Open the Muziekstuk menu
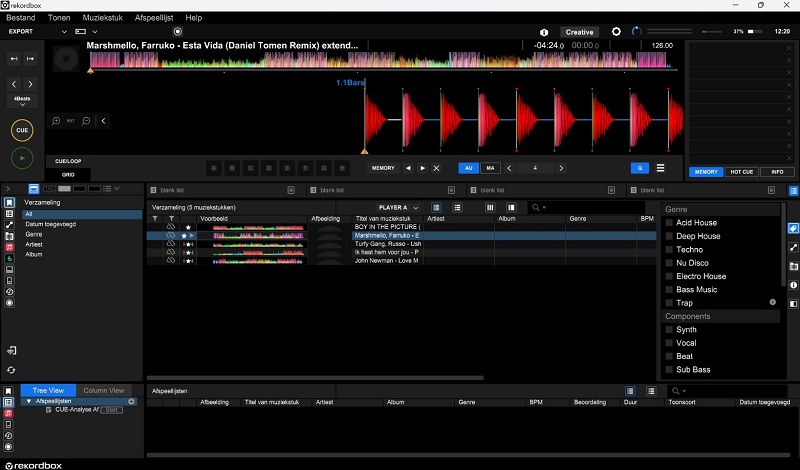 (x=103, y=17)
